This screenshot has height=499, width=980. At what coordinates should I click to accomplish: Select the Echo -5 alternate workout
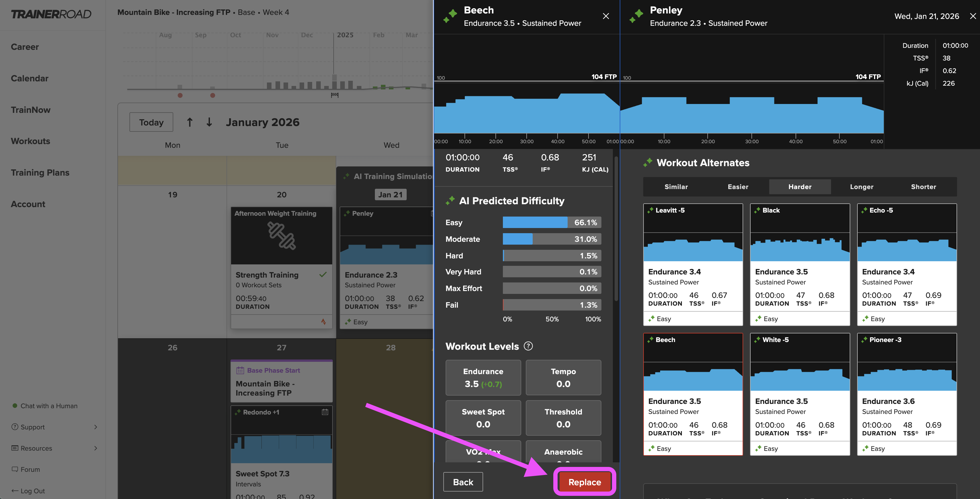(907, 264)
